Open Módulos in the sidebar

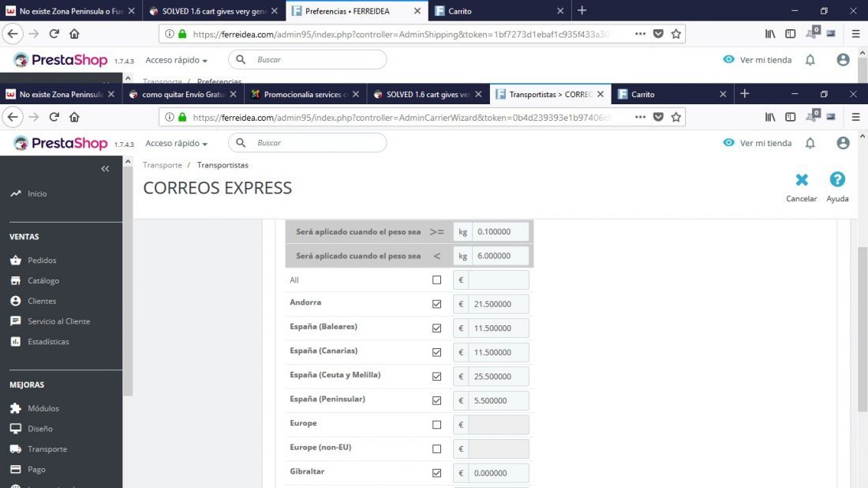click(43, 408)
